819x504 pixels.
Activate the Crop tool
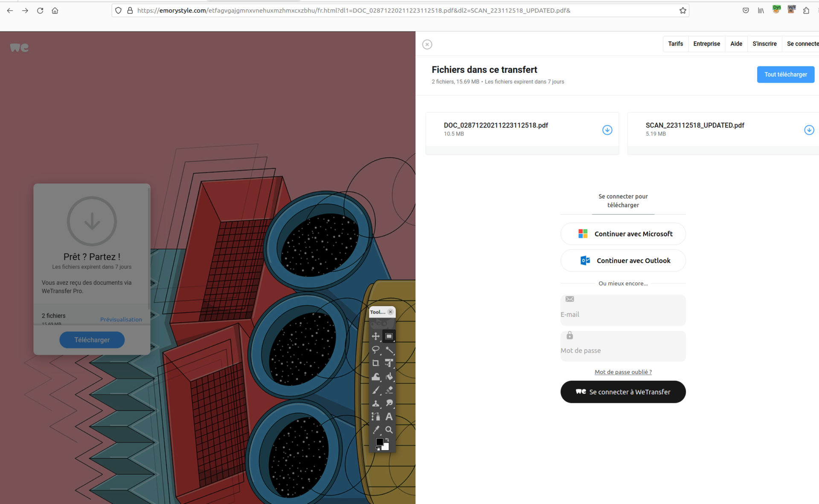[375, 363]
